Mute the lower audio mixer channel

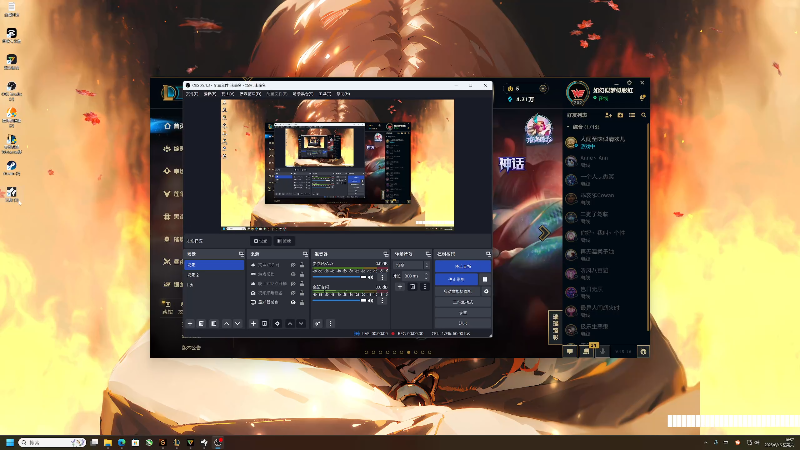[x=370, y=301]
